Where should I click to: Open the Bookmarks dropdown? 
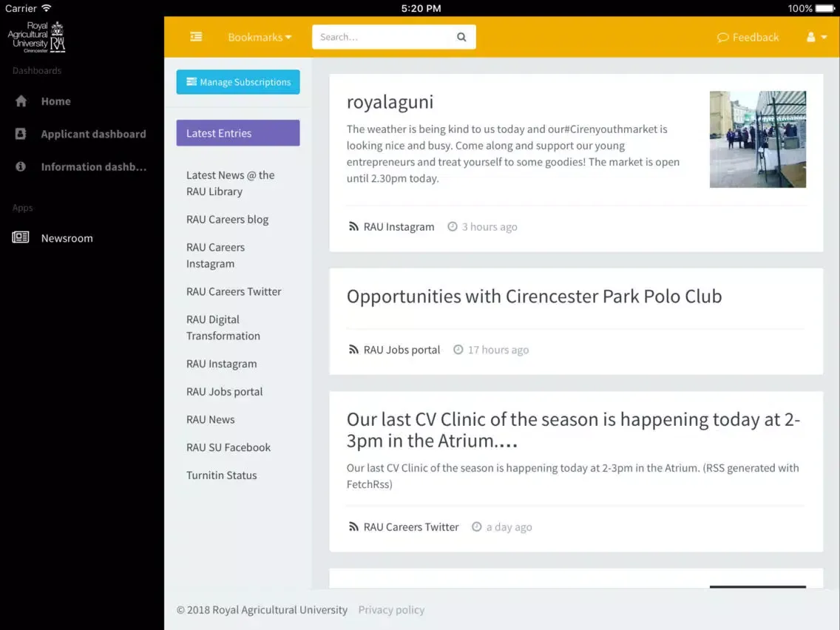coord(260,37)
